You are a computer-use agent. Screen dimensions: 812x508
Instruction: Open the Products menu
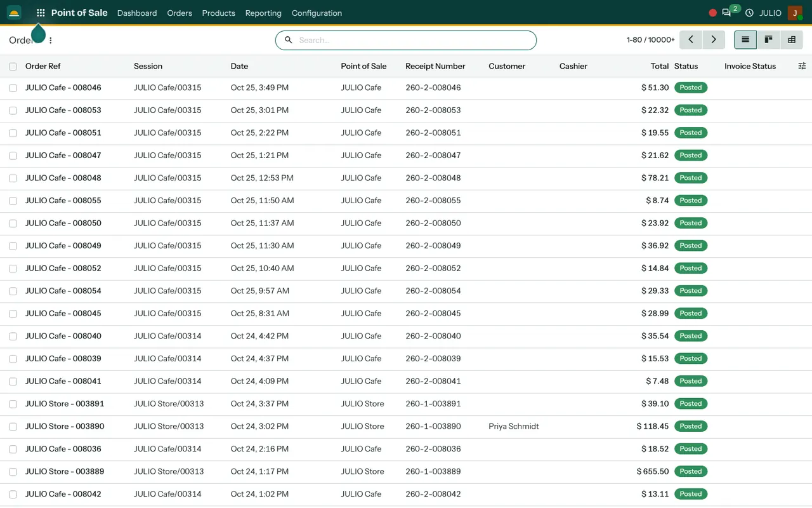coord(218,13)
